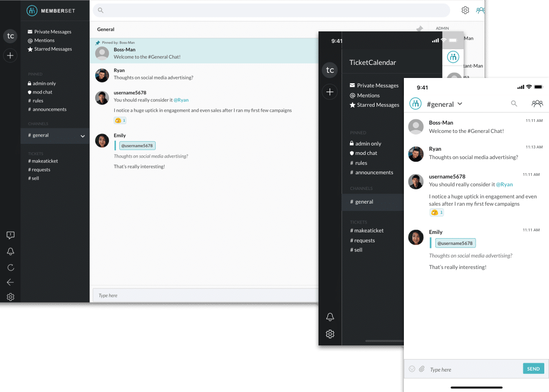
Task: Click the plus button to add a community
Action: point(10,55)
